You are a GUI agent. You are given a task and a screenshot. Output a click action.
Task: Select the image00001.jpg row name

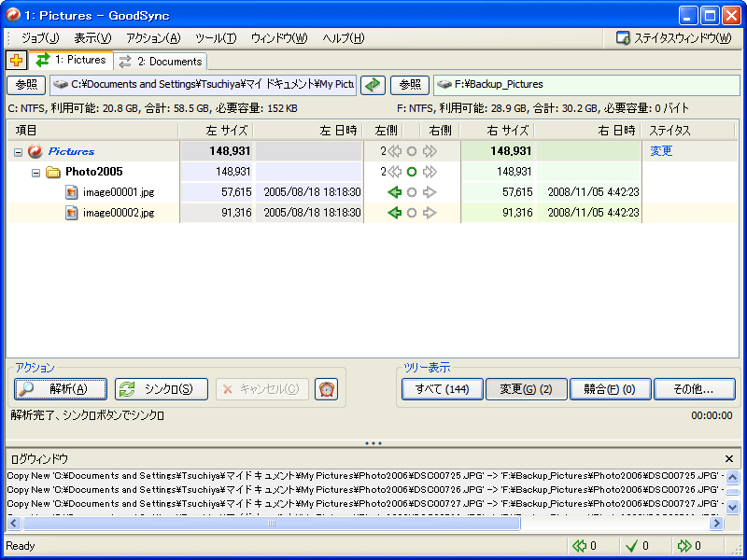click(x=119, y=192)
